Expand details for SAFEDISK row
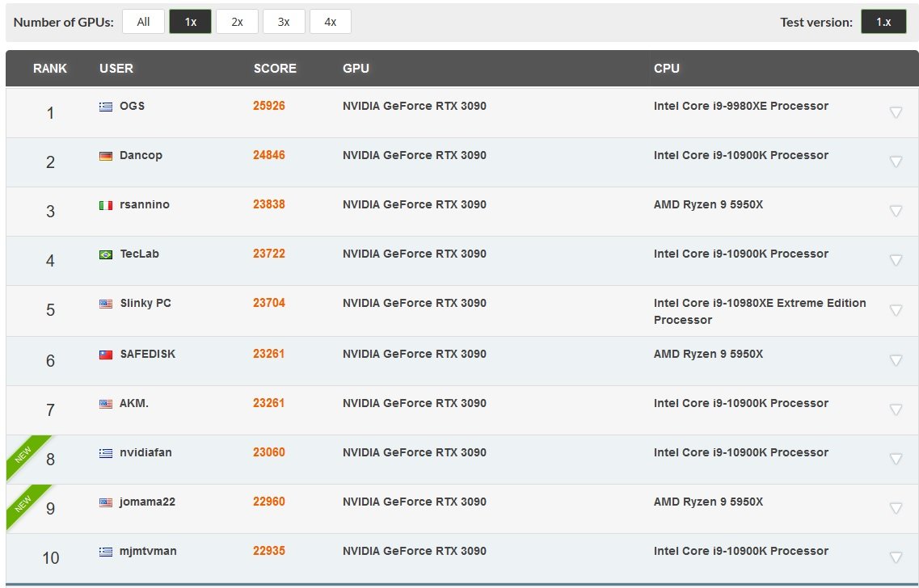The width and height of the screenshot is (919, 588). point(896,360)
